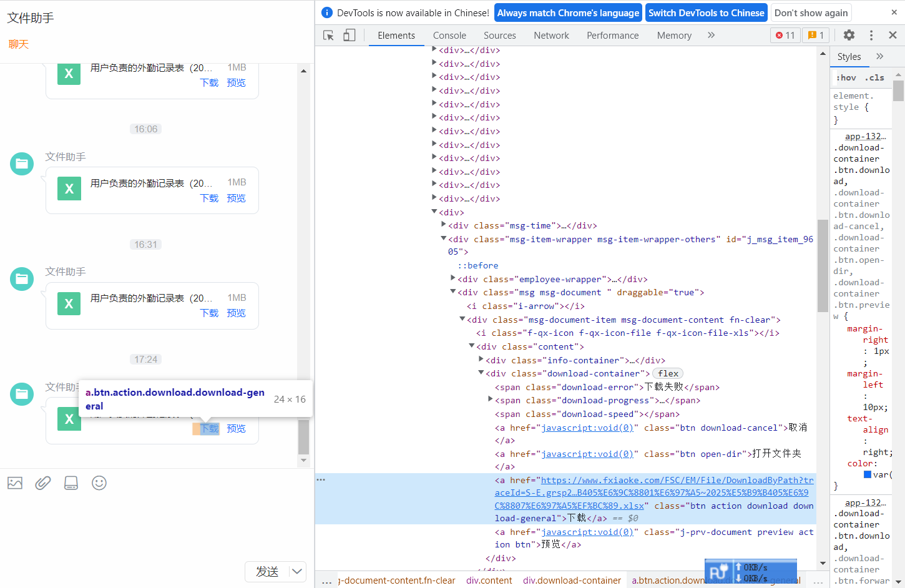Click the image insert icon in chat

tap(15, 483)
